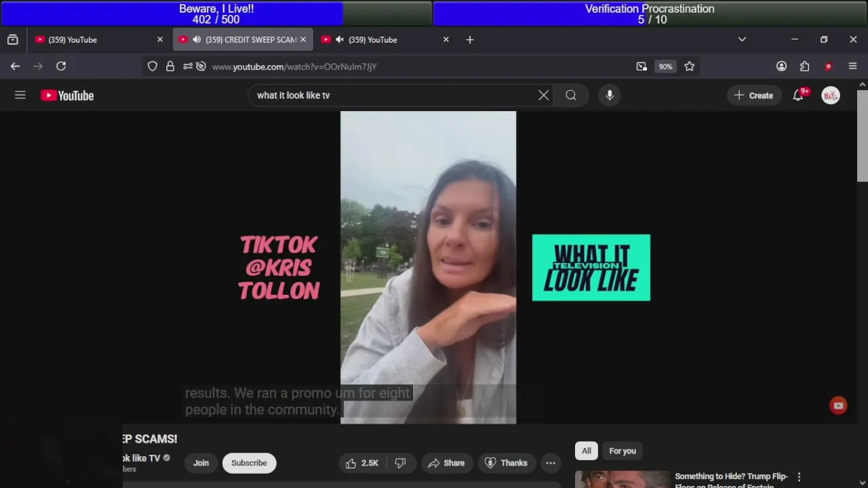Click the red extension icon in toolbar

click(x=828, y=66)
